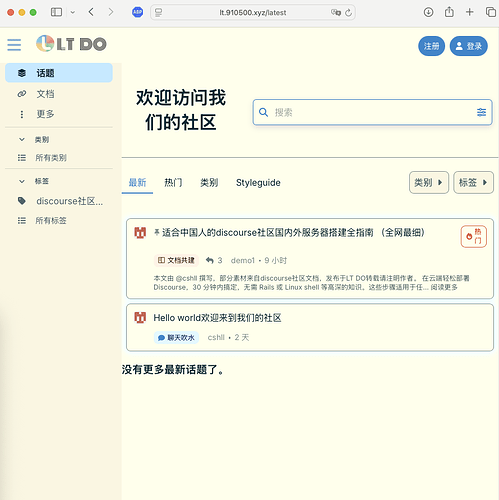Click the 登录 login button
Viewport: 499px width, 500px height.
click(x=469, y=46)
